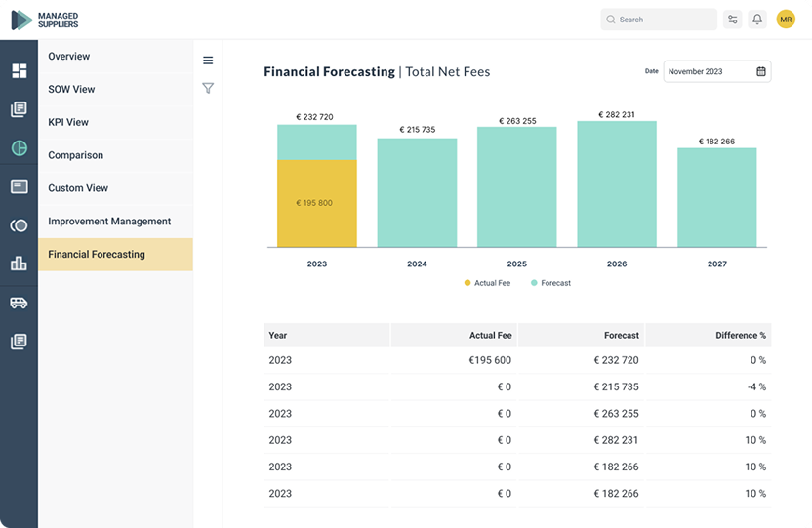Open the pie chart analytics sidebar icon
This screenshot has width=812, height=528.
(x=20, y=148)
